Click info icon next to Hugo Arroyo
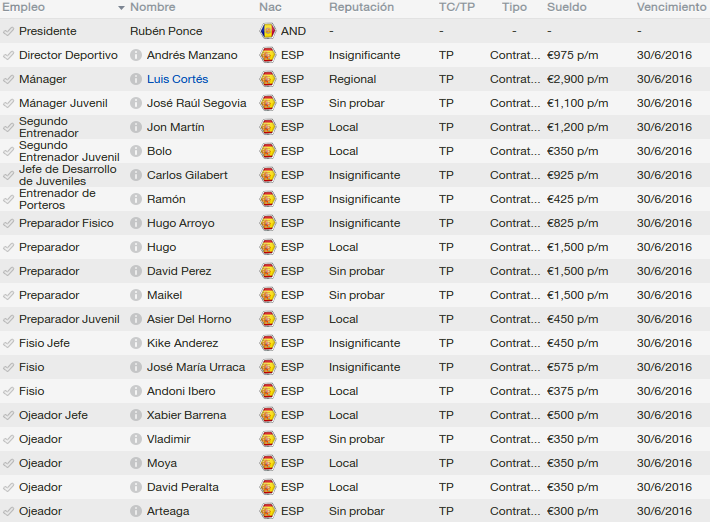 pos(135,223)
